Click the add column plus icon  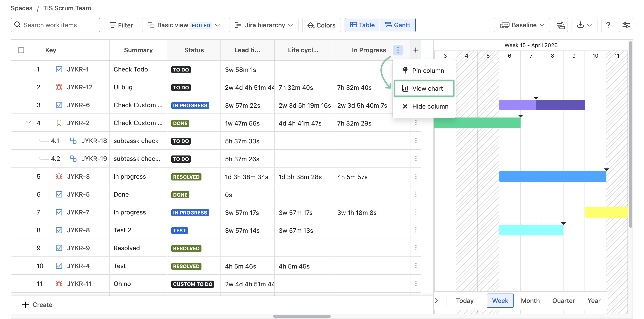[415, 50]
